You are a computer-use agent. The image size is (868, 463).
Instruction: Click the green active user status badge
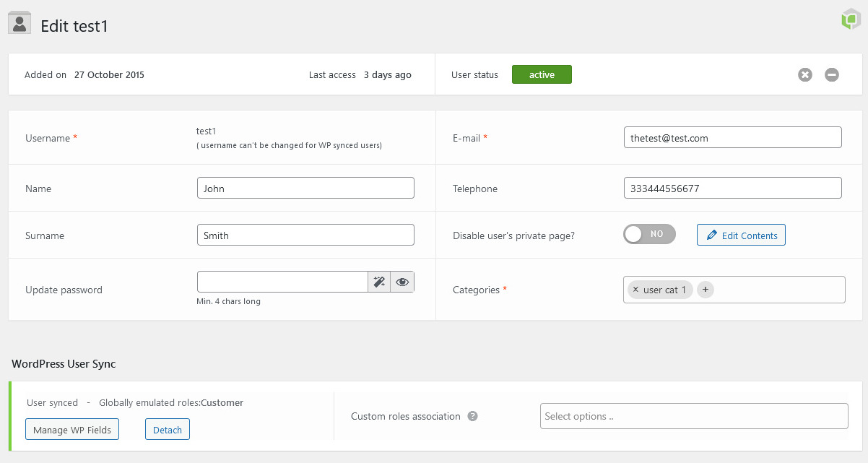[542, 74]
